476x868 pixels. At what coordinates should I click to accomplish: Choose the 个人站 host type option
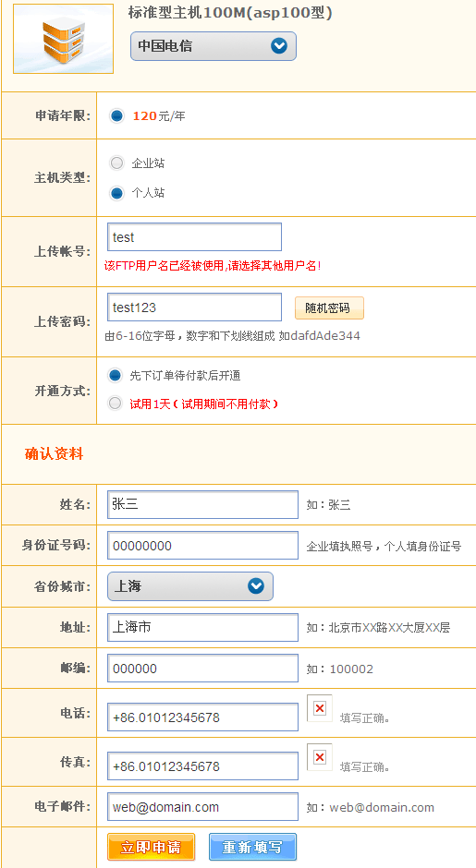(116, 193)
